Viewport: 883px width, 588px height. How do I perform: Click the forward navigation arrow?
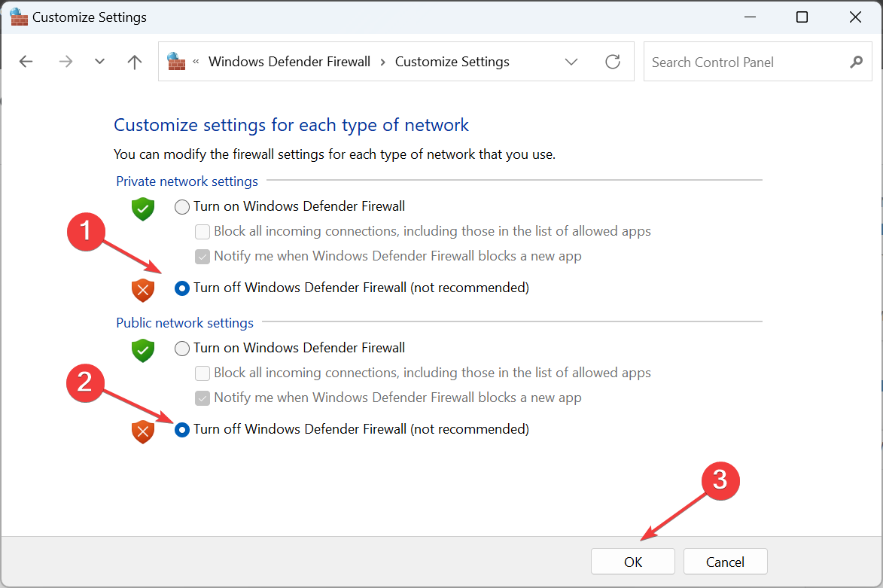65,62
